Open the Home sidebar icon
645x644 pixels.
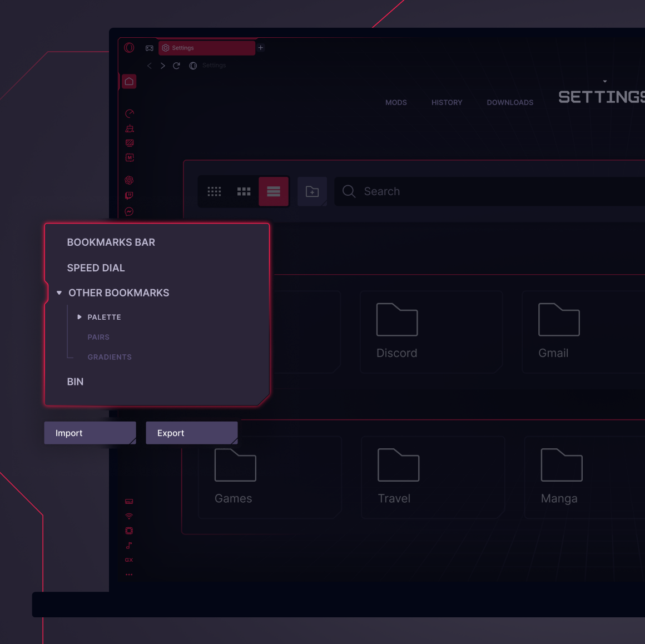click(x=129, y=81)
